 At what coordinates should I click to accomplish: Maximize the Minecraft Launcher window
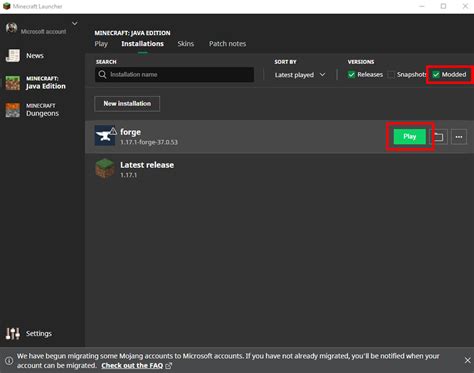(x=443, y=6)
